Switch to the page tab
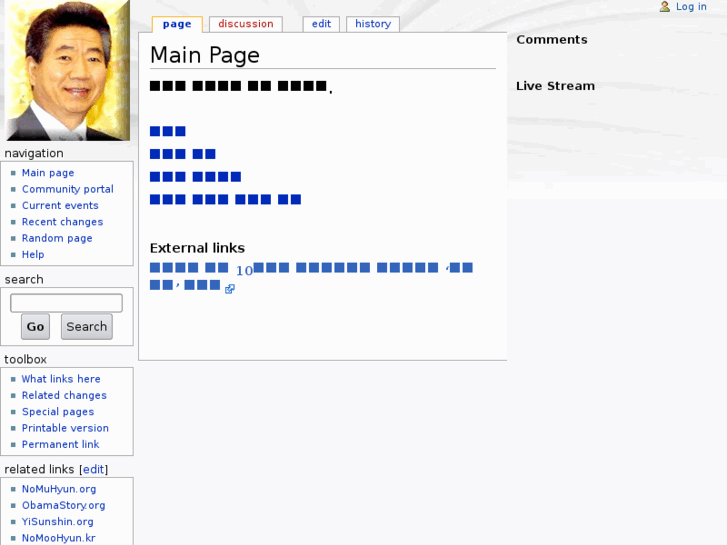The width and height of the screenshot is (727, 545). click(x=177, y=24)
